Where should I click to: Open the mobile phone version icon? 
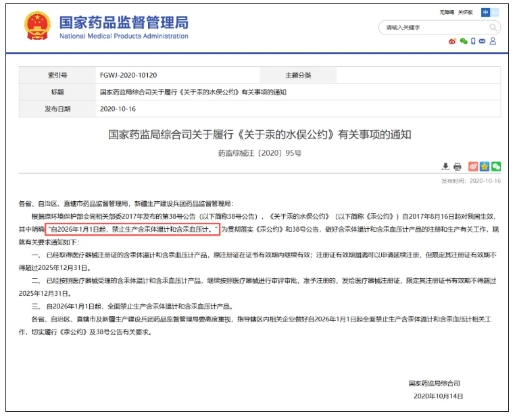[x=473, y=41]
